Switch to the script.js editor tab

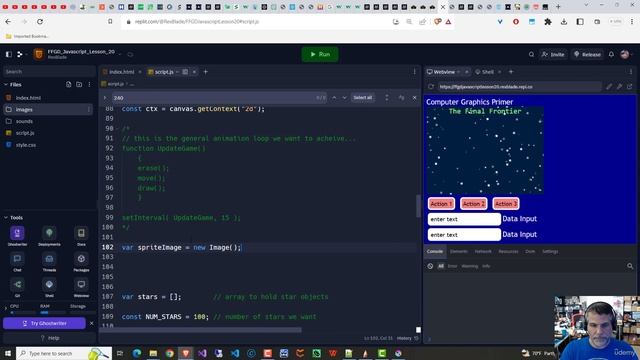[x=164, y=72]
